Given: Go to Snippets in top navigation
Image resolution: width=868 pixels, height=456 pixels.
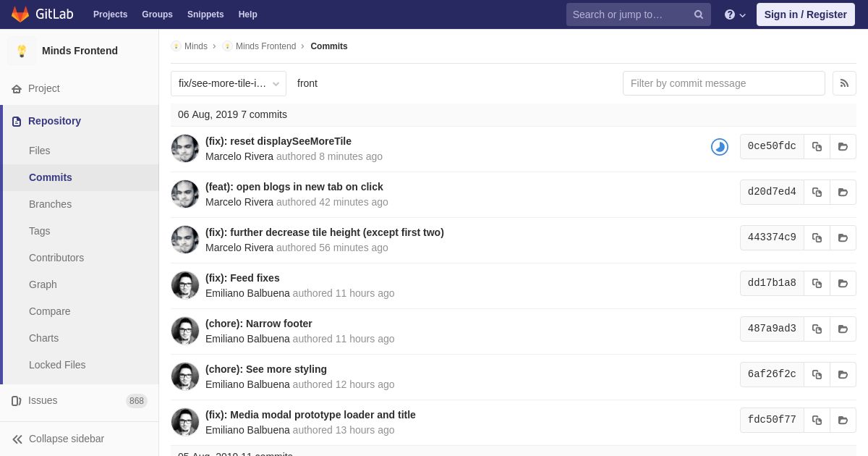Looking at the screenshot, I should [x=205, y=14].
